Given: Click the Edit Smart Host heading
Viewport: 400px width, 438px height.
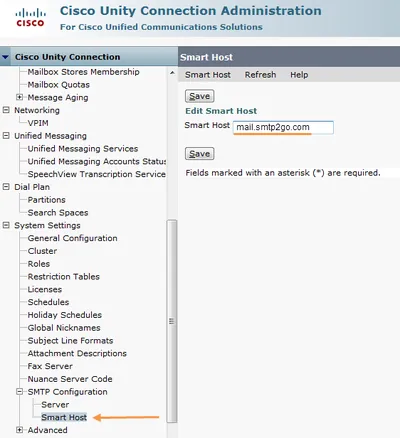Looking at the screenshot, I should [x=221, y=111].
